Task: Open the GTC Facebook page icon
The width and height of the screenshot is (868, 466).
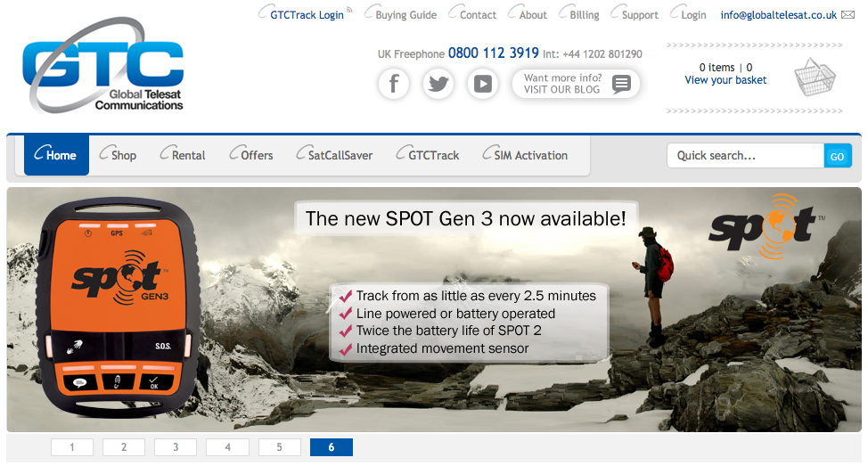Action: (x=394, y=84)
